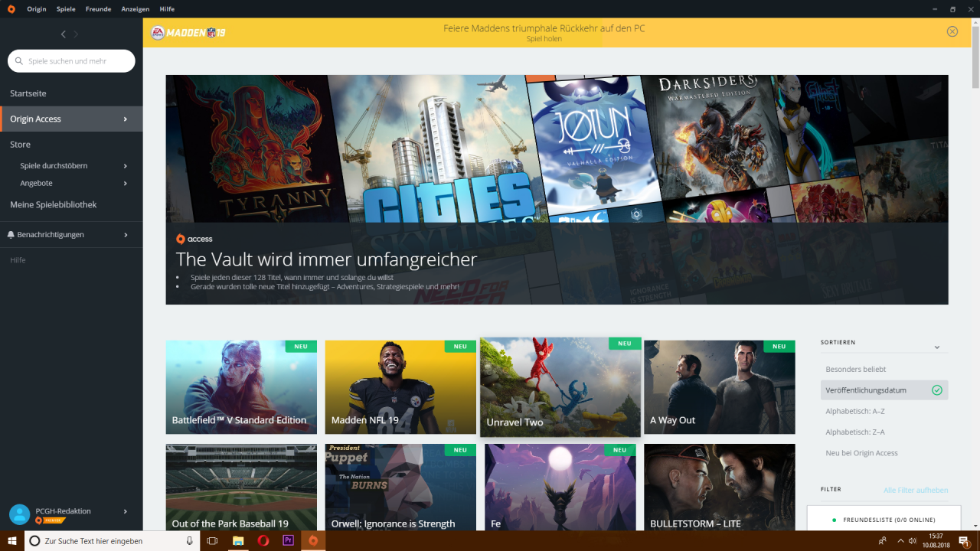Click the Cortana circle icon
The width and height of the screenshot is (980, 551).
tap(34, 541)
